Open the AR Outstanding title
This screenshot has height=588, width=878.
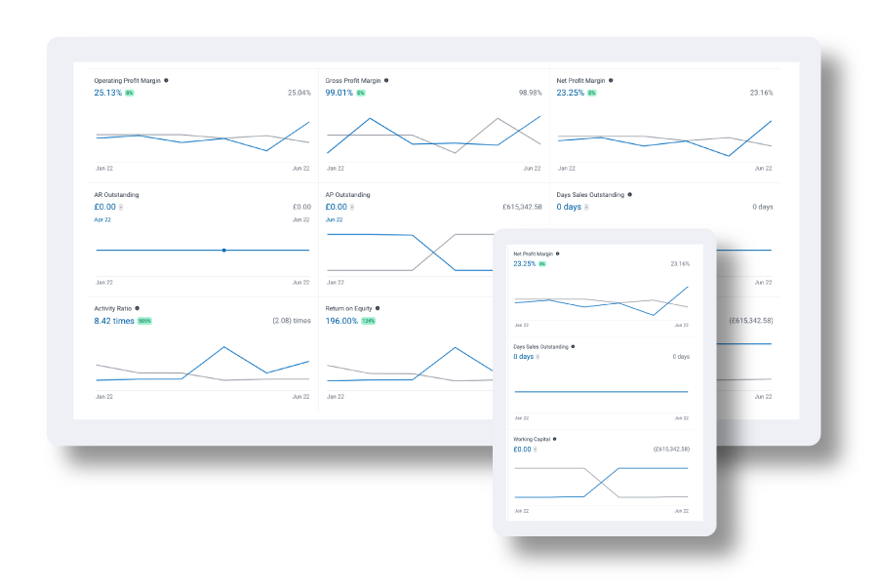click(116, 195)
